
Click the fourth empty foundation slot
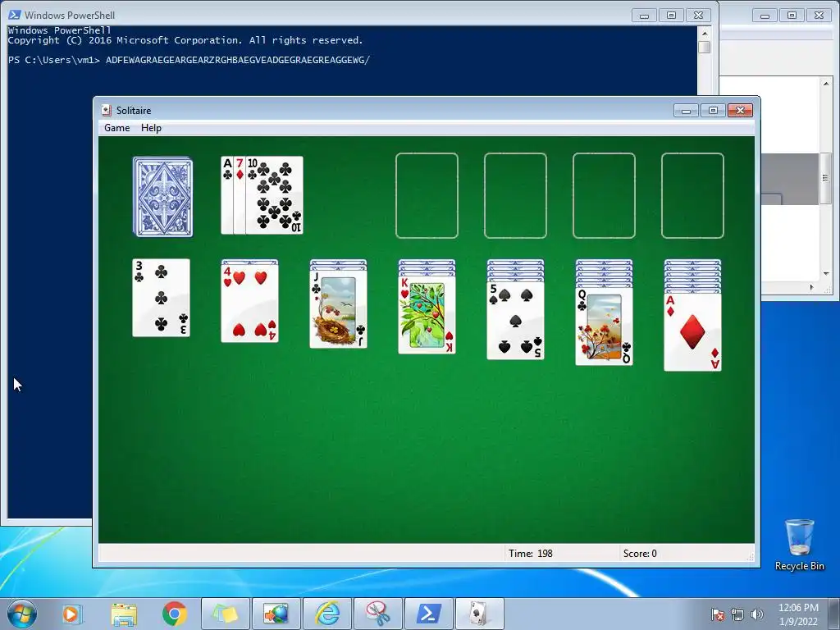pos(692,195)
